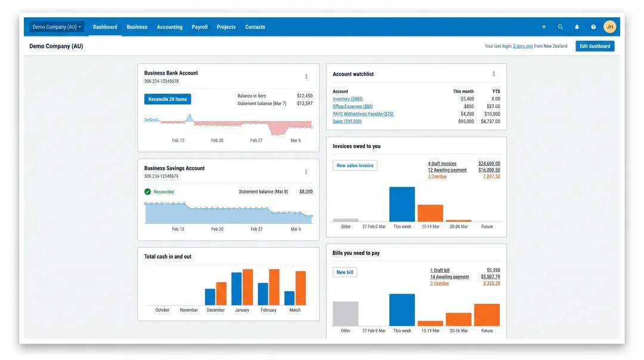The width and height of the screenshot is (644, 360).
Task: Click blue 'This week' bar in Invoices chart
Action: pyautogui.click(x=402, y=204)
